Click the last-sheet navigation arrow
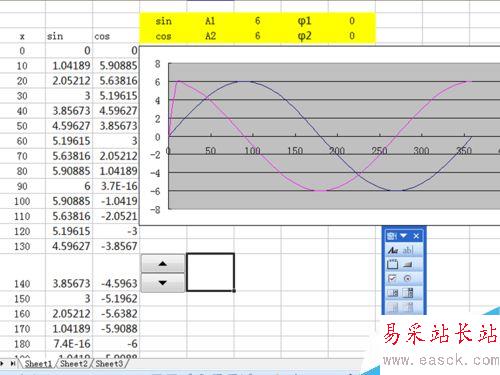This screenshot has height=375, width=500. click(13, 363)
